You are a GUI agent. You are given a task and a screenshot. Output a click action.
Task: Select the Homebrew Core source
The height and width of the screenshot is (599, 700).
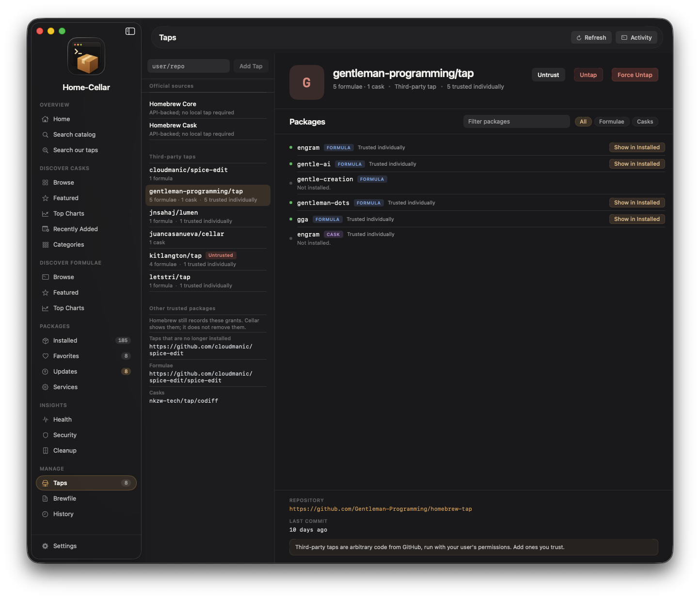pos(208,108)
